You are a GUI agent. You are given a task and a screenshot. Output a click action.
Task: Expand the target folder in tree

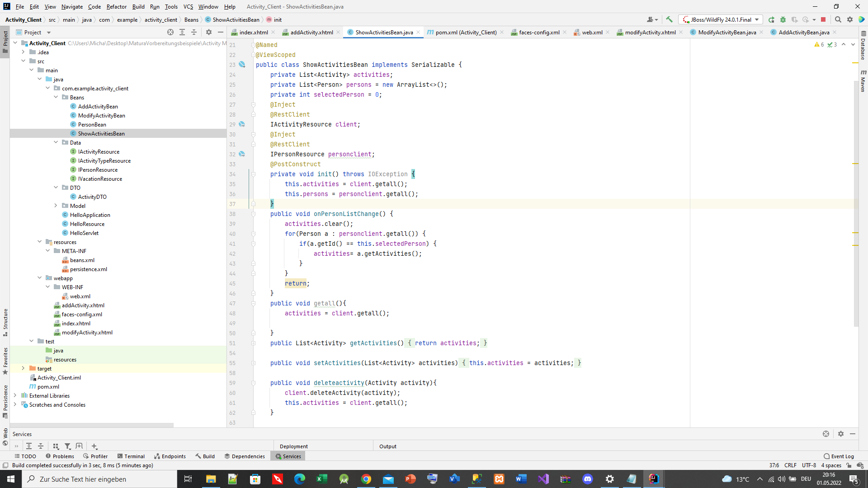(23, 368)
